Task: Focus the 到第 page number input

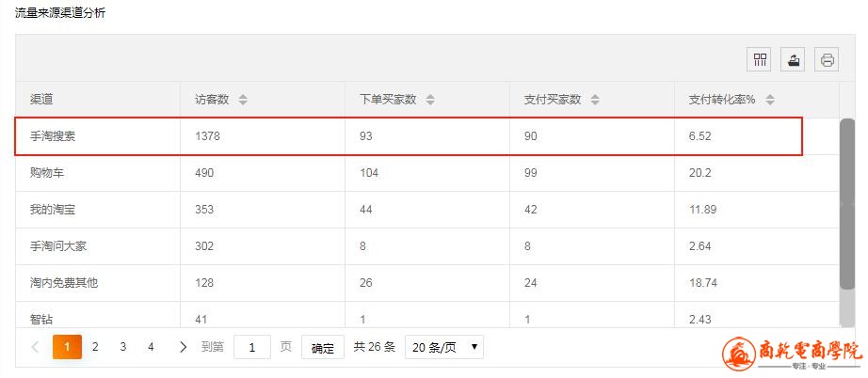Action: [252, 347]
